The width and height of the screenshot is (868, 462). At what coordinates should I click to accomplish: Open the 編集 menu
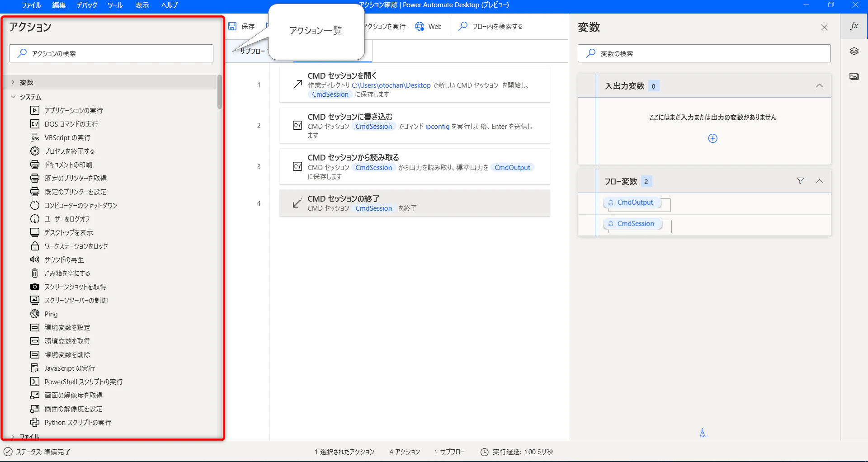59,5
